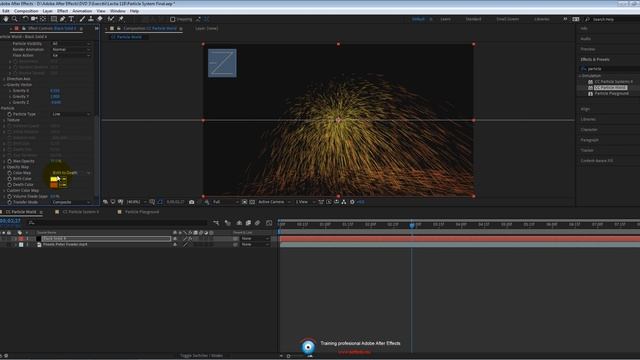Image resolution: width=640 pixels, height=360 pixels.
Task: Open the viewer Resolution dropdown set to Full
Action: pos(226,202)
